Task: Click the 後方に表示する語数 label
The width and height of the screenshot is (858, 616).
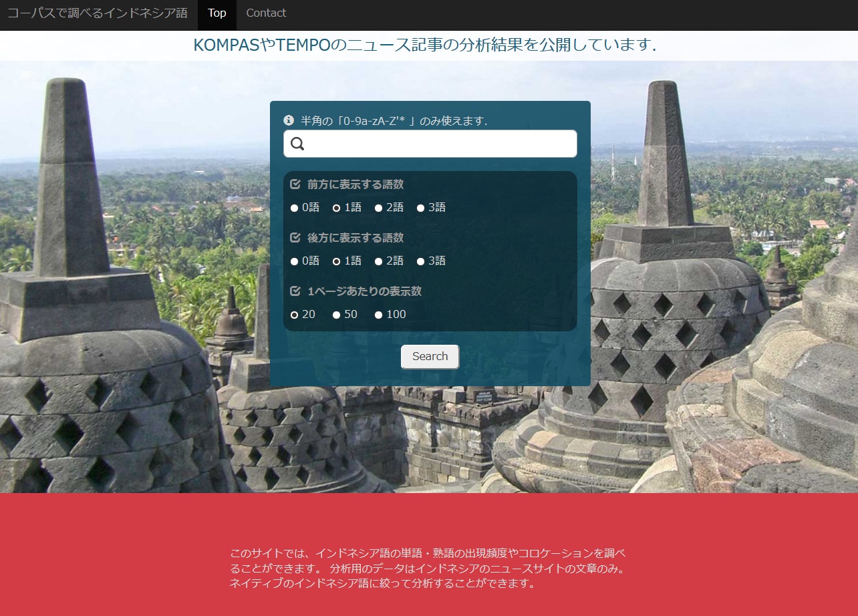Action: coord(355,238)
